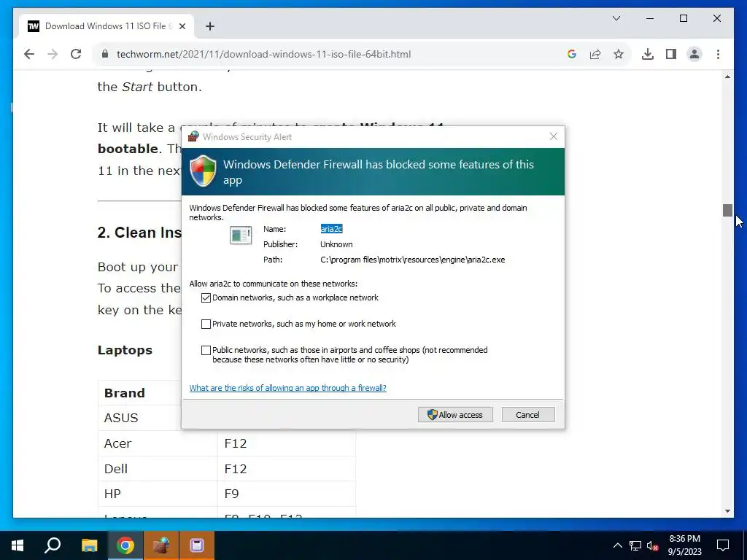Click the Unknown publisher text
Image resolution: width=747 pixels, height=560 pixels.
point(336,244)
